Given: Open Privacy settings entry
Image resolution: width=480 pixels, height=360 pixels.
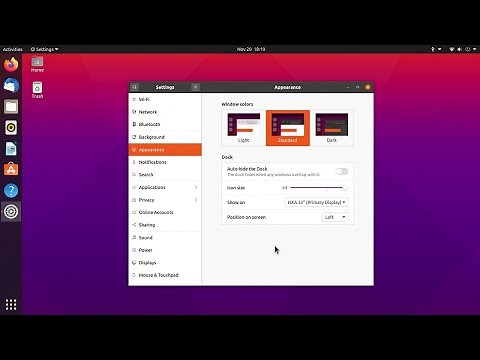Looking at the screenshot, I should [165, 200].
